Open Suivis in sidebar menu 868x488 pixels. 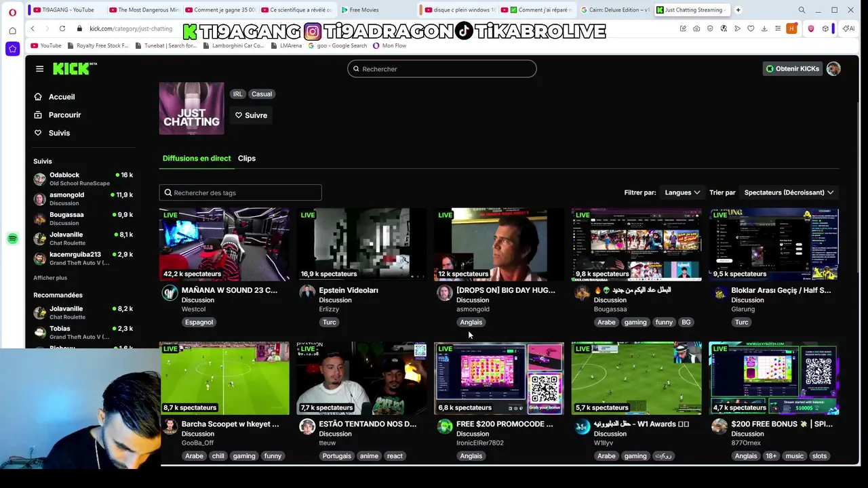click(x=59, y=133)
